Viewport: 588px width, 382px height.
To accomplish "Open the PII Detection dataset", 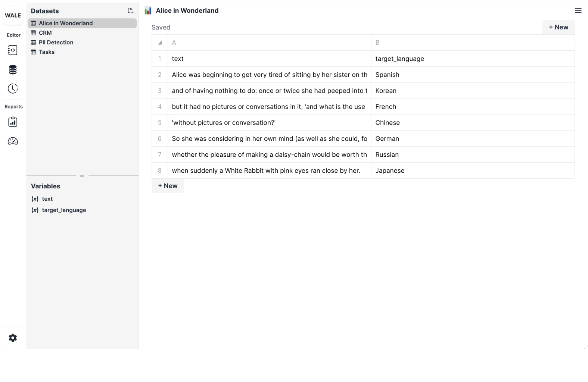I will point(82,43).
